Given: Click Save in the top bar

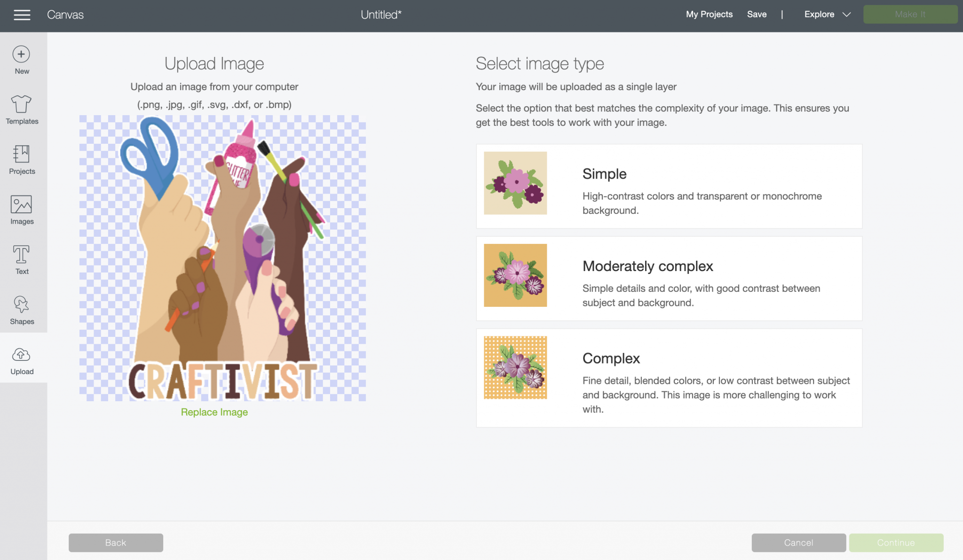Looking at the screenshot, I should pos(757,15).
